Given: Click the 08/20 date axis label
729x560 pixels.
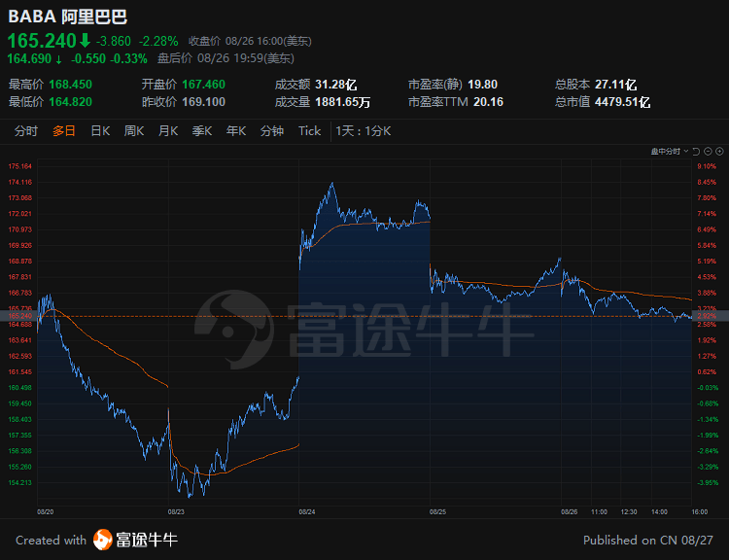Looking at the screenshot, I should pyautogui.click(x=45, y=511).
